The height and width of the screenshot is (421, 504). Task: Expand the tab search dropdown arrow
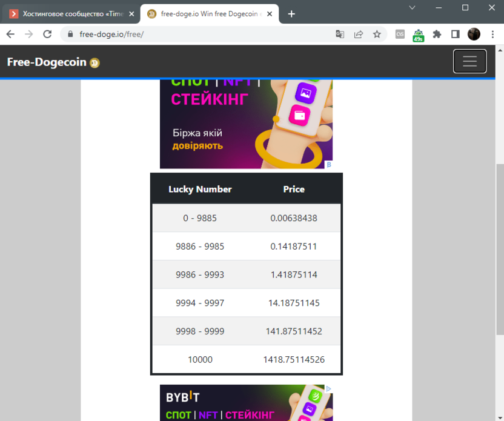[x=412, y=8]
